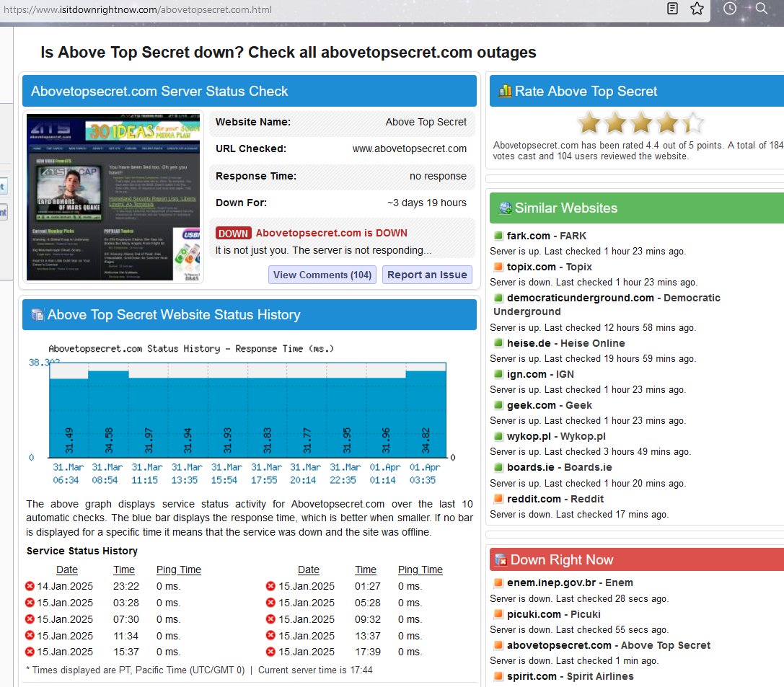
Task: Click the Similar Websites globe icon
Action: click(x=506, y=208)
